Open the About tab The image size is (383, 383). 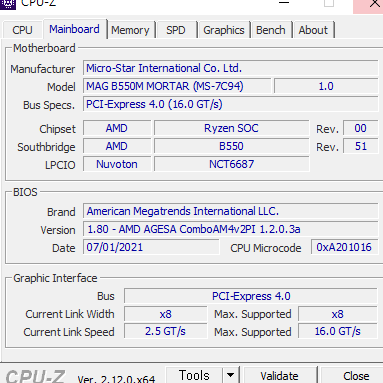(313, 30)
